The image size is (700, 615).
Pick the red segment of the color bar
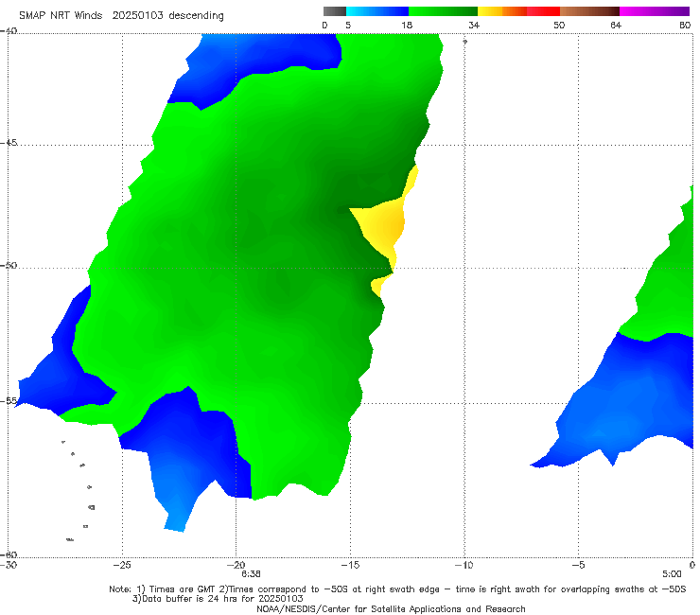[x=543, y=11]
